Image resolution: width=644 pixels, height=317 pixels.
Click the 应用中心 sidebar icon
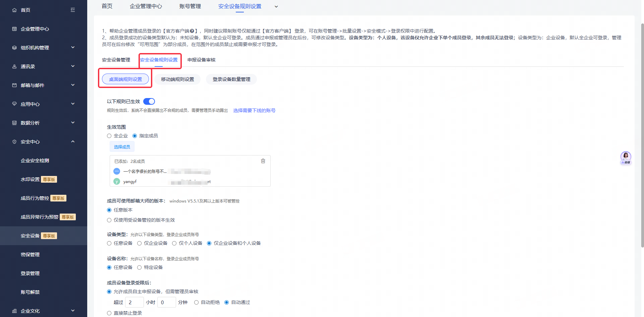(14, 104)
